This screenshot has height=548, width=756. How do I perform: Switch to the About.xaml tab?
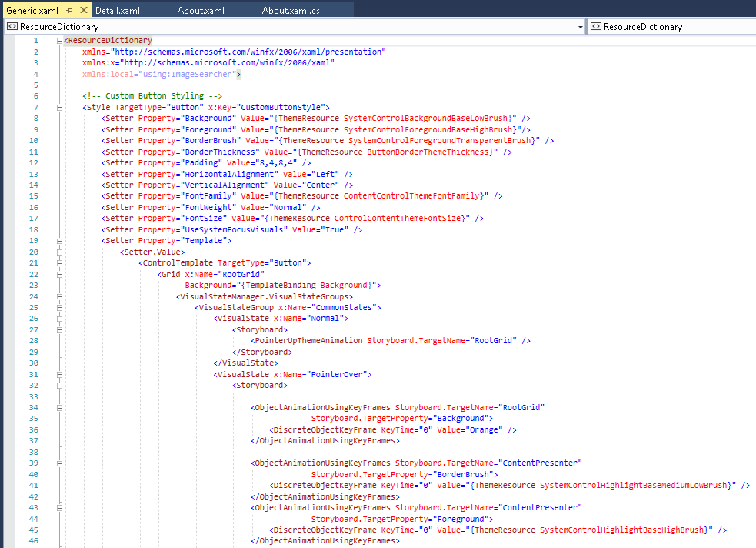point(201,10)
